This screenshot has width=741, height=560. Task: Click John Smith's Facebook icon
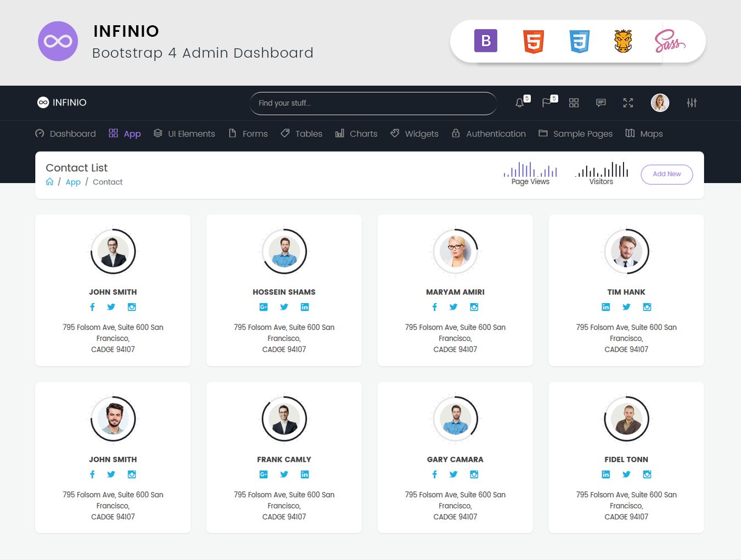(92, 307)
